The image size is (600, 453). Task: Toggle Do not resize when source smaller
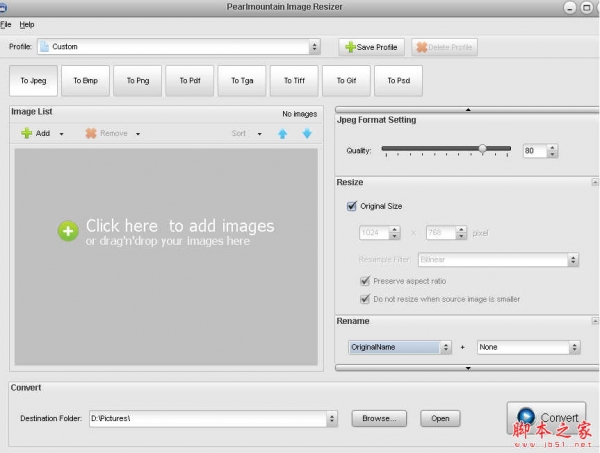tap(365, 299)
